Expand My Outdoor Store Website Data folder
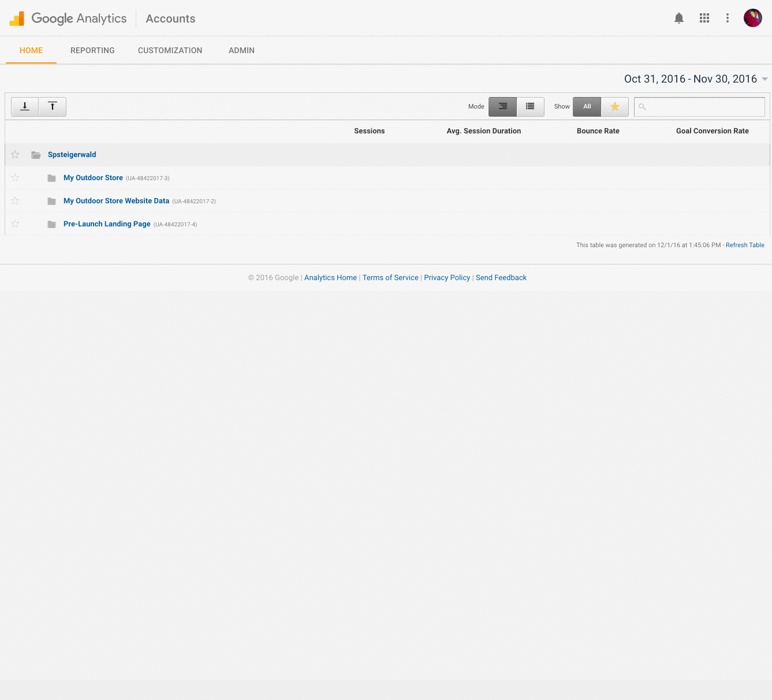772x700 pixels. 51,201
